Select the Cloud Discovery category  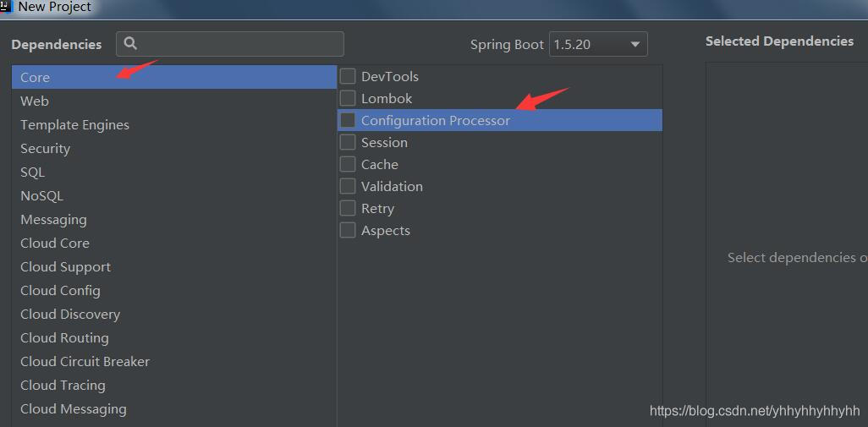click(70, 314)
